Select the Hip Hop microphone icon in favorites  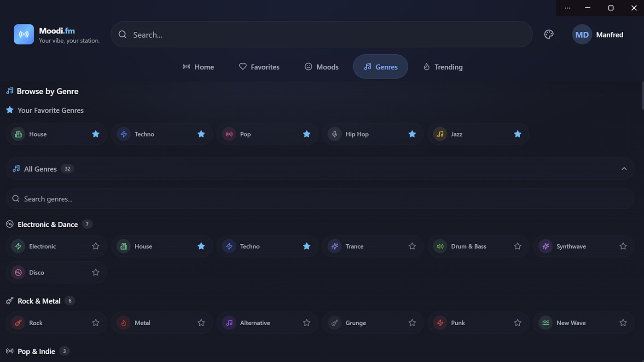[335, 134]
